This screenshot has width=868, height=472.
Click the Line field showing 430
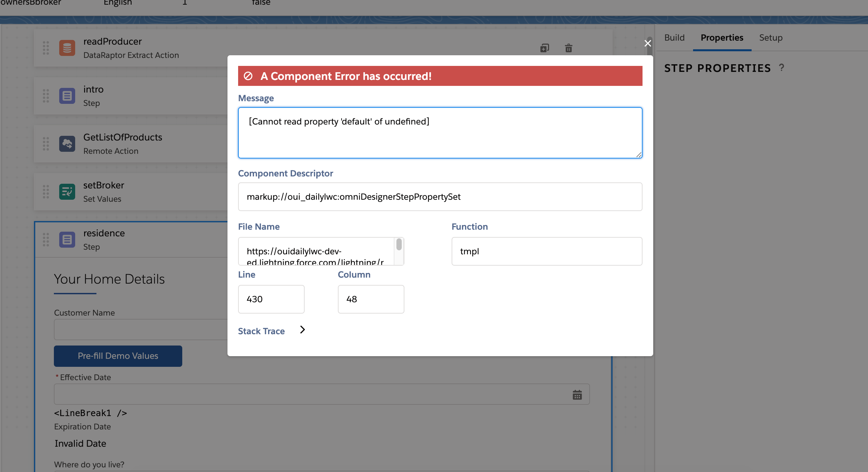pyautogui.click(x=271, y=299)
